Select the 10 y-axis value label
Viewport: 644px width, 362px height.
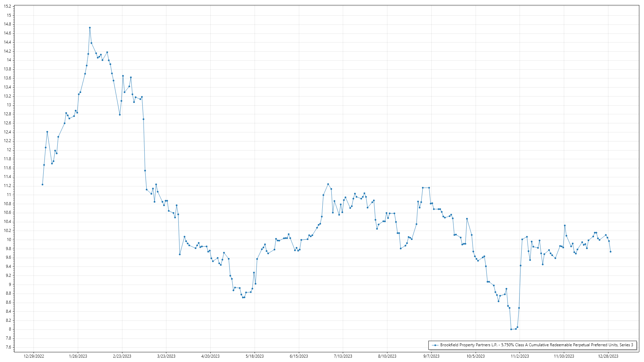9,240
